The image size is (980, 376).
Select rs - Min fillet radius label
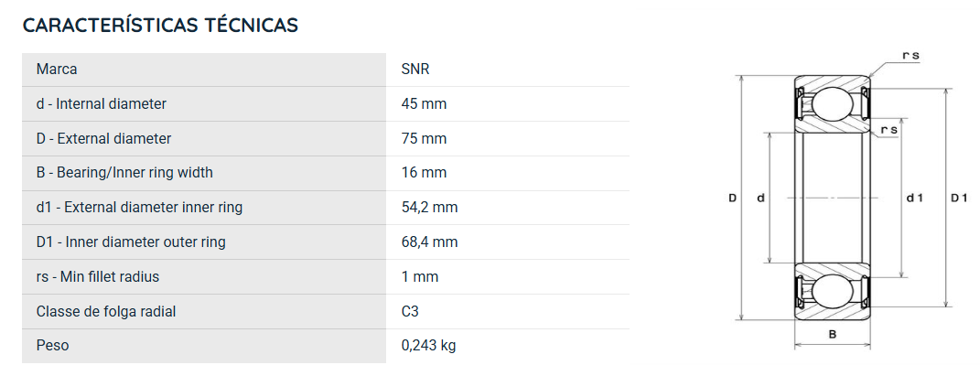[98, 276]
